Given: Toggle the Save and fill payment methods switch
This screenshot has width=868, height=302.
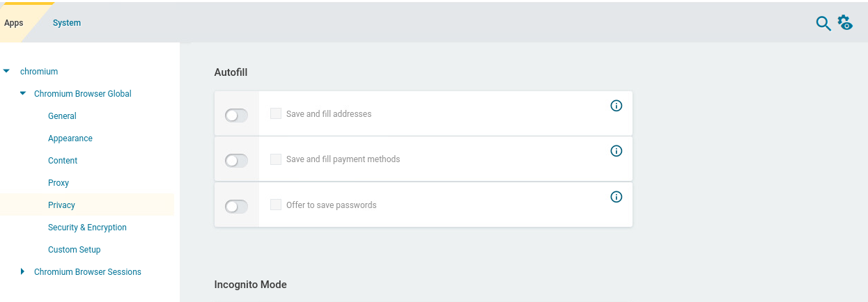Looking at the screenshot, I should pyautogui.click(x=236, y=161).
